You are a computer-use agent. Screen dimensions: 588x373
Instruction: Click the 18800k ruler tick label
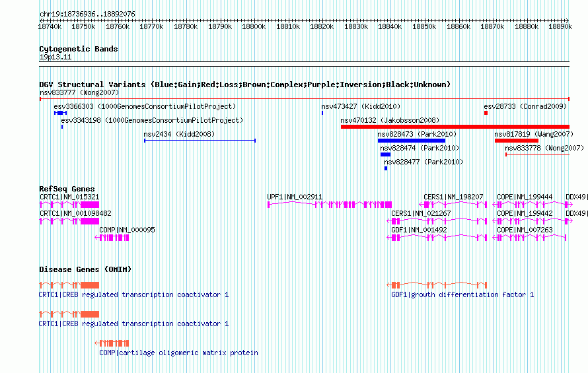[x=254, y=26]
